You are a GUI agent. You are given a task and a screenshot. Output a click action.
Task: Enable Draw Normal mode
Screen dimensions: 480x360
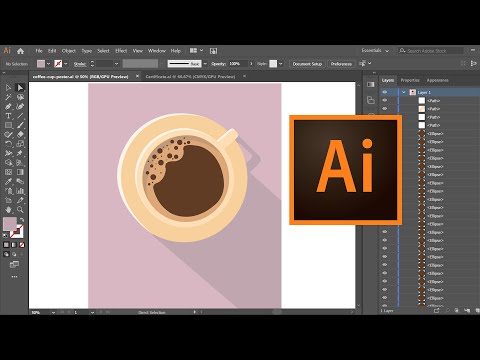coord(6,254)
